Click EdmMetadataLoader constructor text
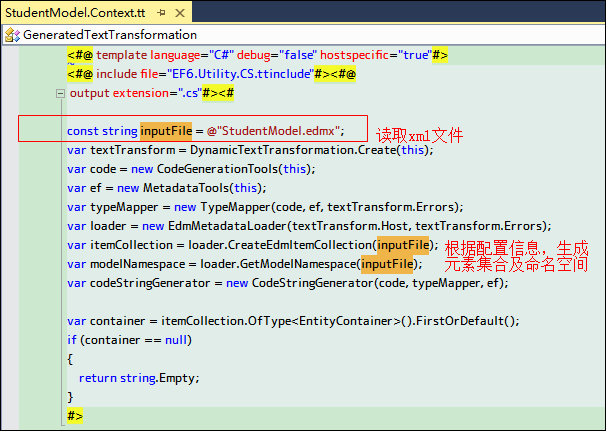 pos(227,226)
